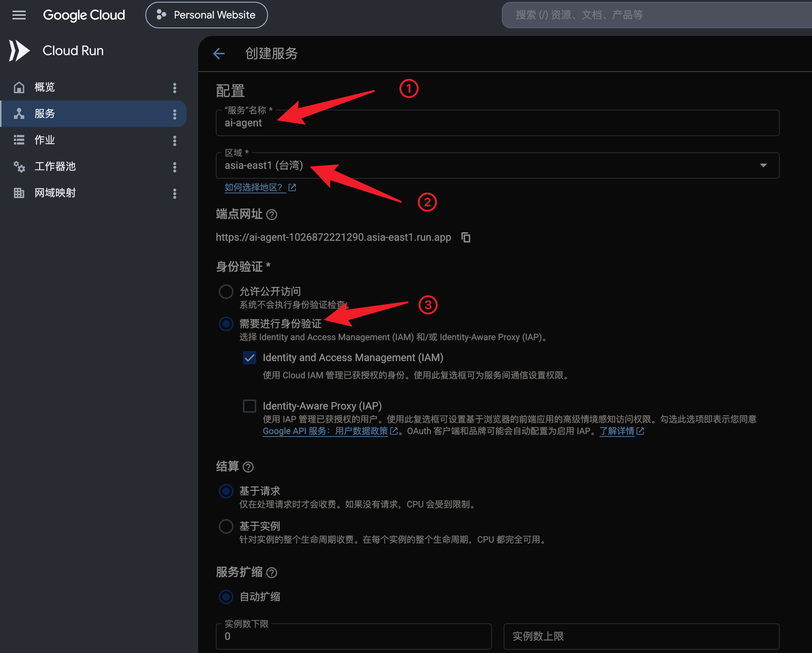Click the 实例数上限 maximum instances field
The width and height of the screenshot is (812, 653).
click(641, 636)
